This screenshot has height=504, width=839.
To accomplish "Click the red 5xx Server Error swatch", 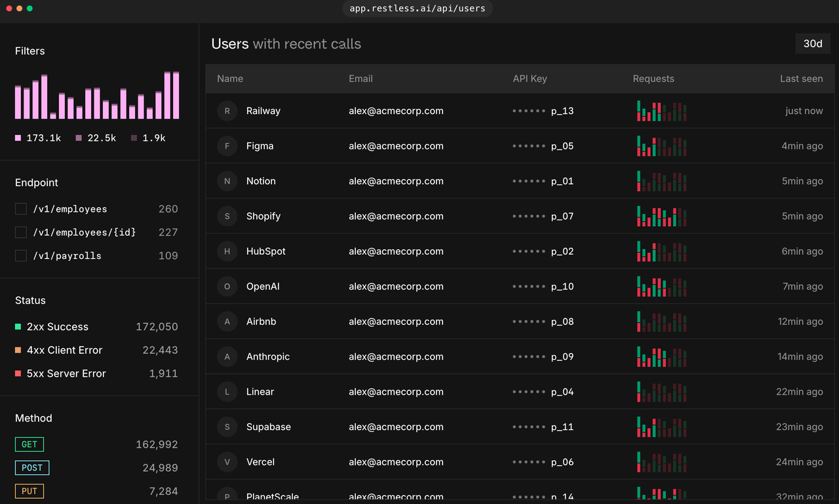I will (18, 374).
